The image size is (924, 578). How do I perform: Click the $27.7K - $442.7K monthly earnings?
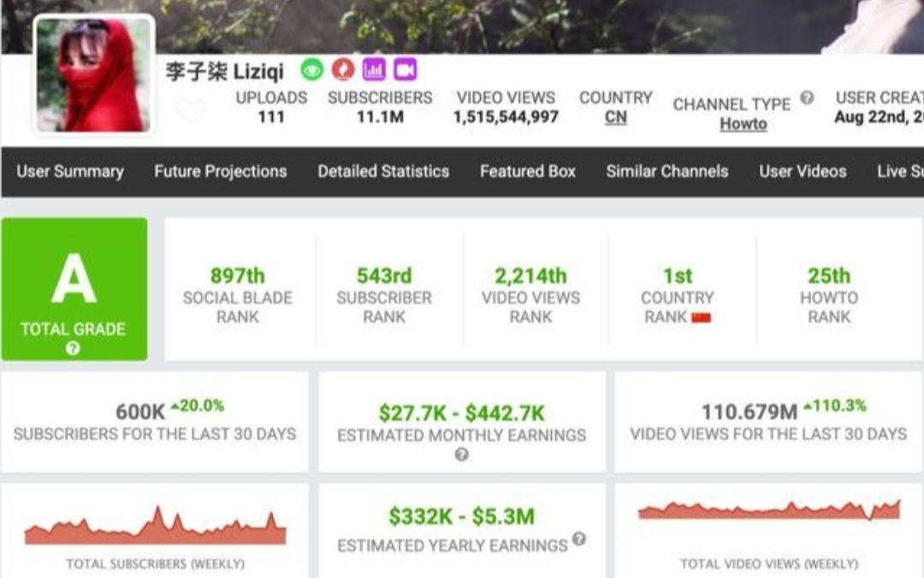pos(462,413)
